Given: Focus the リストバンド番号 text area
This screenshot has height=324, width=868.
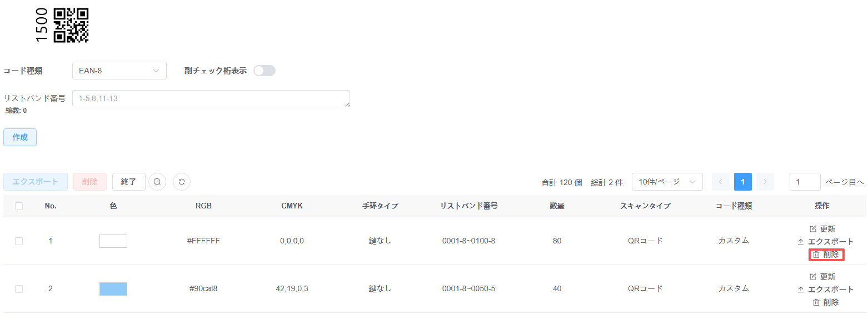Looking at the screenshot, I should pyautogui.click(x=211, y=98).
